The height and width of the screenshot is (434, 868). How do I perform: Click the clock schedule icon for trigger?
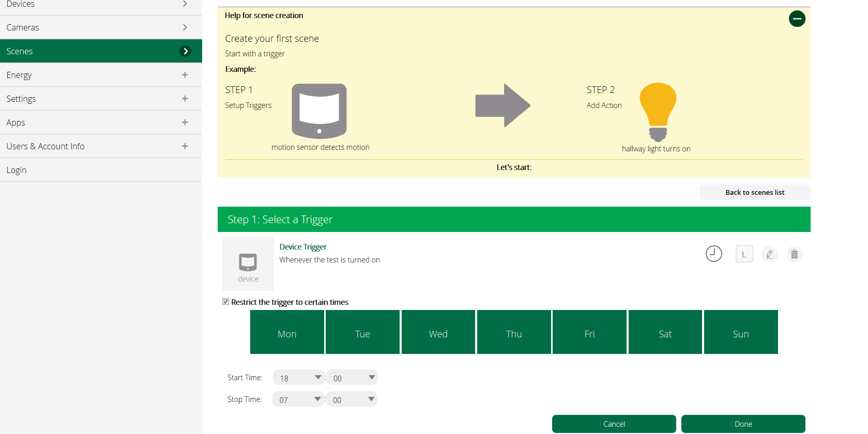713,254
